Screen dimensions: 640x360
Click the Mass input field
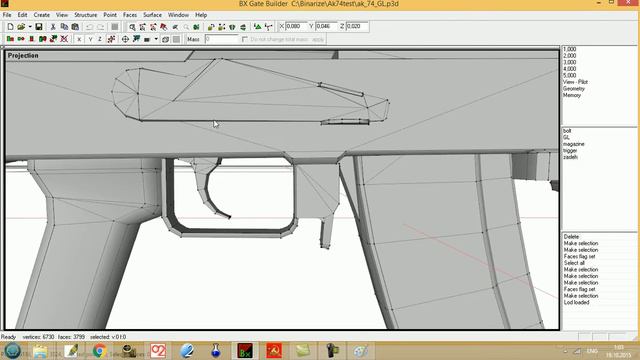pos(221,39)
